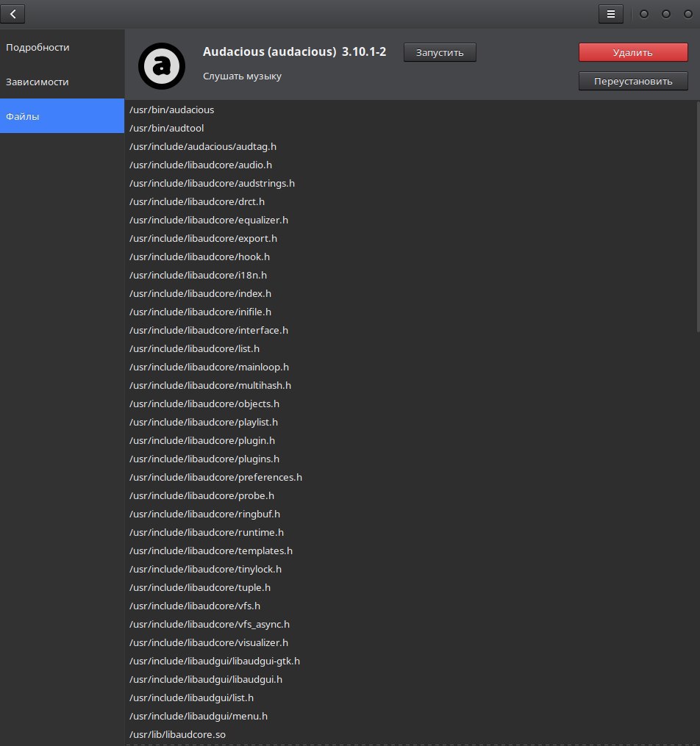Click the libaudgui/menu.h path

point(199,716)
